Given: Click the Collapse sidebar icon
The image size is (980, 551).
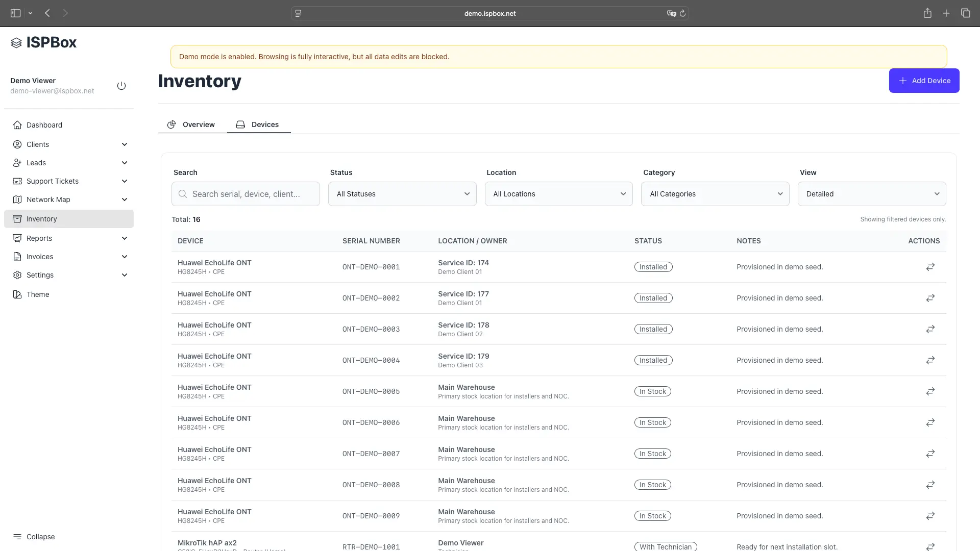Looking at the screenshot, I should tap(17, 537).
